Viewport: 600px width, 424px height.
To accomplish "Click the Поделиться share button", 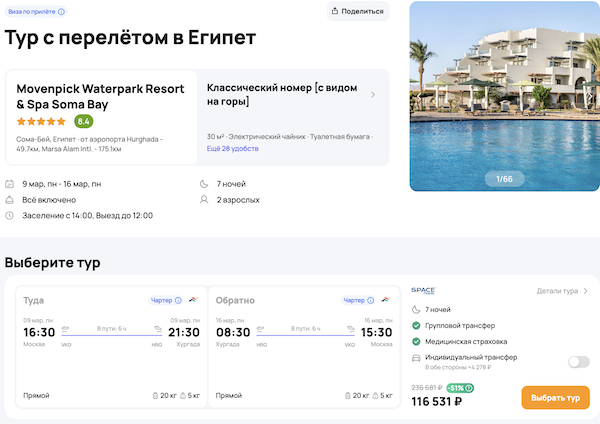I will pos(356,11).
